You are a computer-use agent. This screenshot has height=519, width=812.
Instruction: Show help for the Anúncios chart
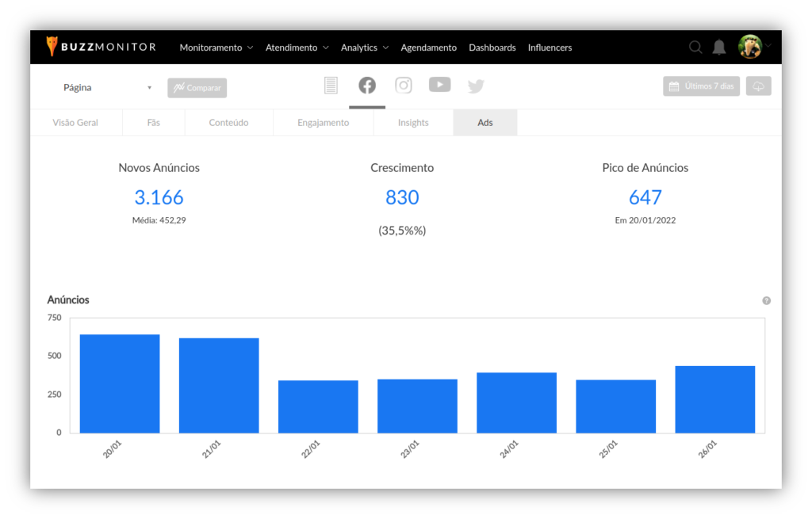767,301
